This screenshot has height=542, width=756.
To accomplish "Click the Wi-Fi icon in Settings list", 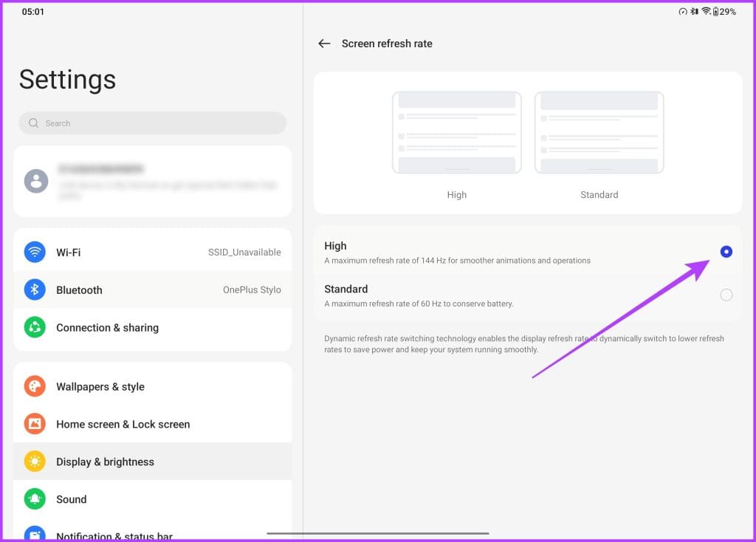I will pyautogui.click(x=35, y=252).
